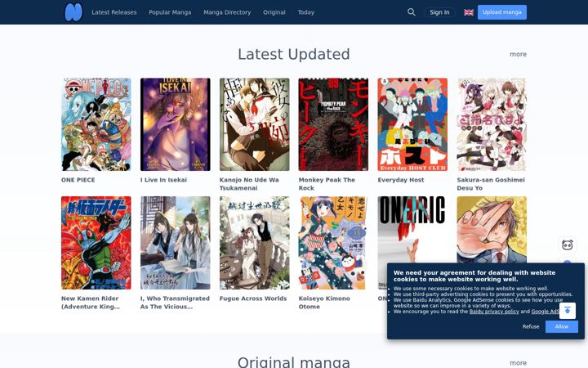
Task: Click the Latest Updated heading
Action: tap(294, 54)
